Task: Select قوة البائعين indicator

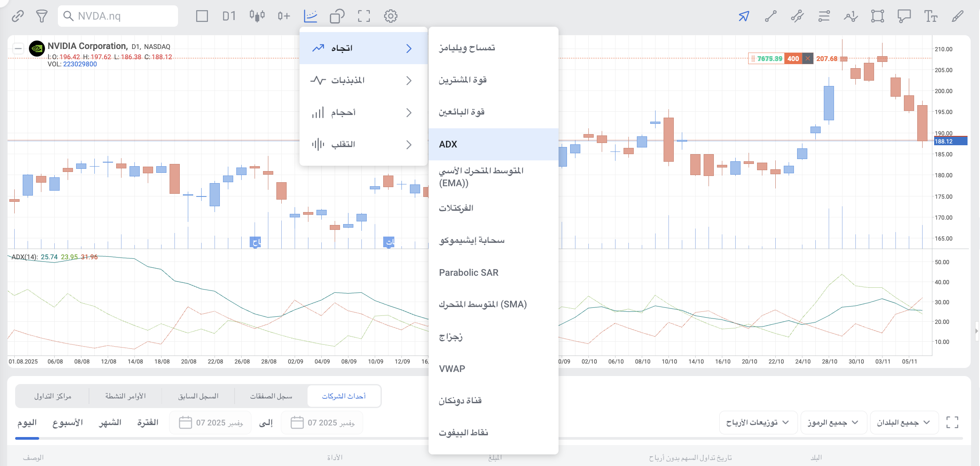Action: (494, 112)
